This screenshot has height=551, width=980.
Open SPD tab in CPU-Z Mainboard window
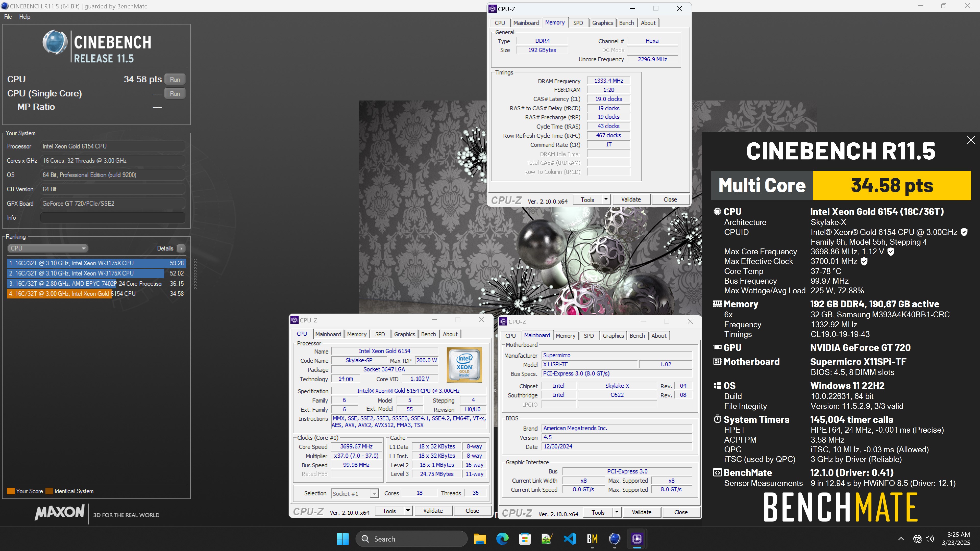[x=589, y=336]
